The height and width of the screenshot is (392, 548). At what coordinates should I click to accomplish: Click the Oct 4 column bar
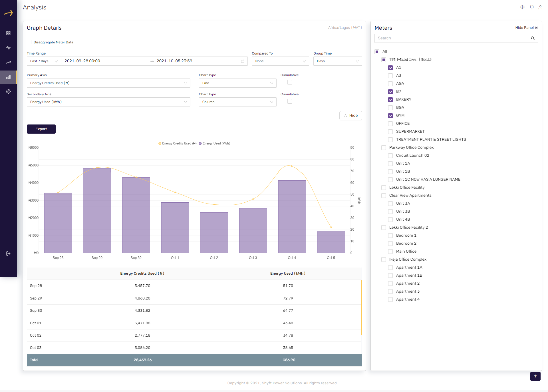(x=292, y=217)
